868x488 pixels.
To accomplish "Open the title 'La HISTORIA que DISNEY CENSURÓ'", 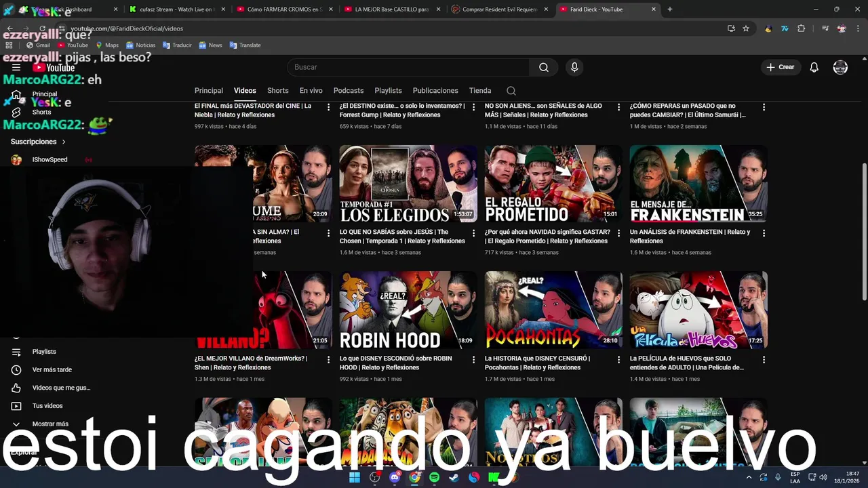I will pyautogui.click(x=538, y=363).
